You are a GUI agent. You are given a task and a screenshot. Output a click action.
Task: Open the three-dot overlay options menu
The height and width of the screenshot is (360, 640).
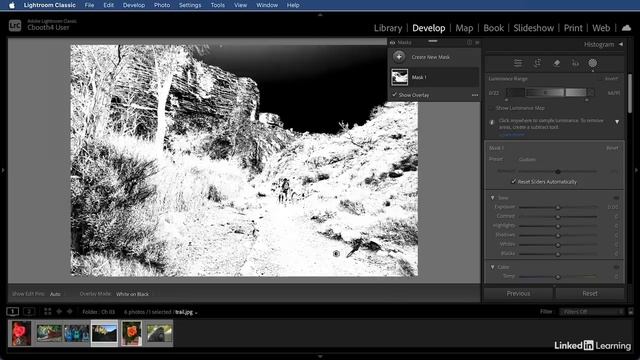[475, 95]
